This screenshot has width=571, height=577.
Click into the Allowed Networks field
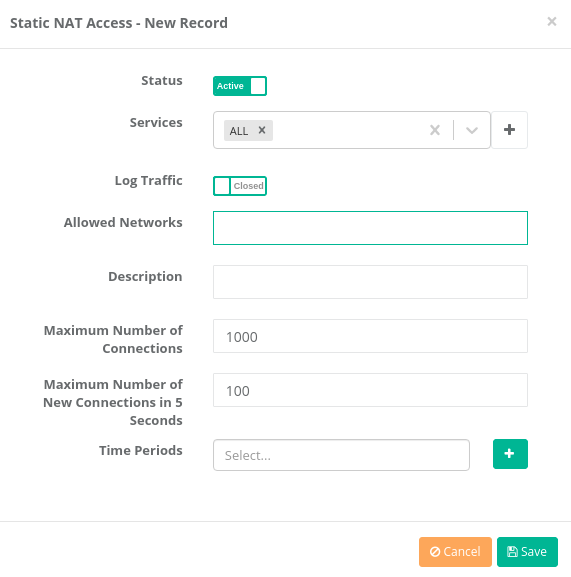370,228
